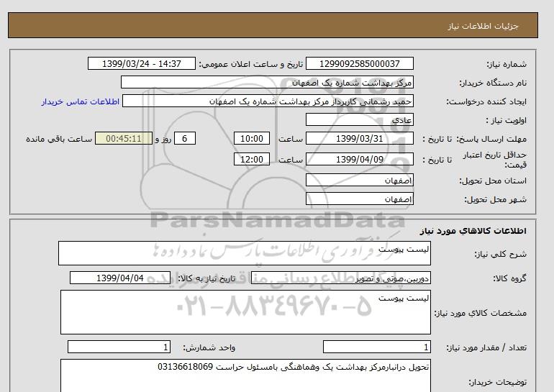Select the goods need date 1399/04/04
The height and width of the screenshot is (392, 554).
coord(120,278)
